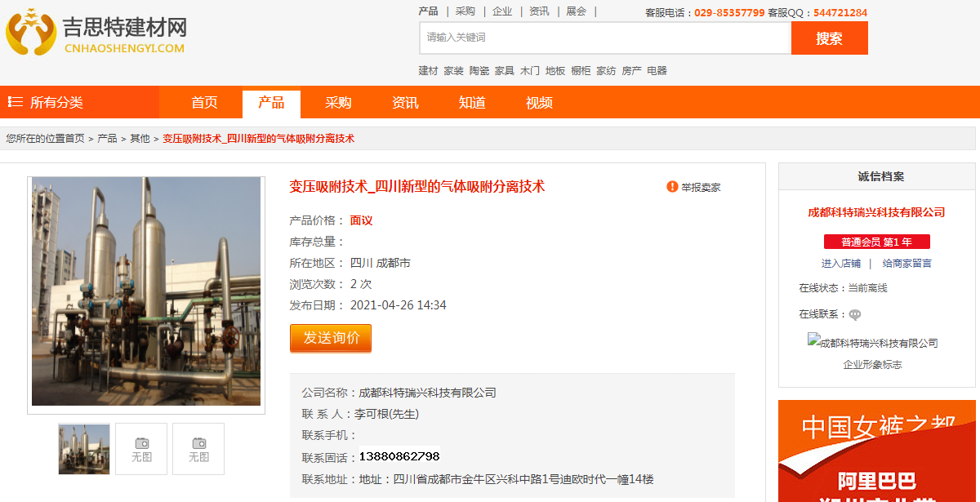Screen dimensions: 980x502
Task: Click the third 无图 placeholder thumbnail
Action: click(x=198, y=449)
